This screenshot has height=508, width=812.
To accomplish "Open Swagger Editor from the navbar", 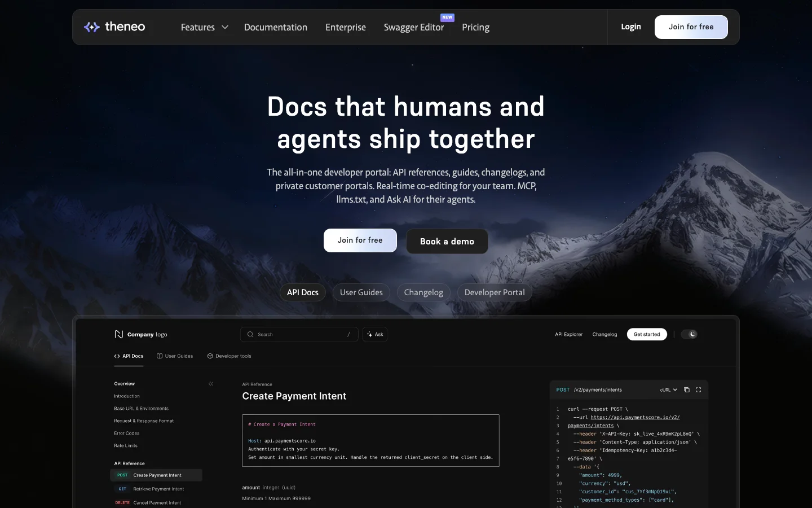I will tap(414, 27).
